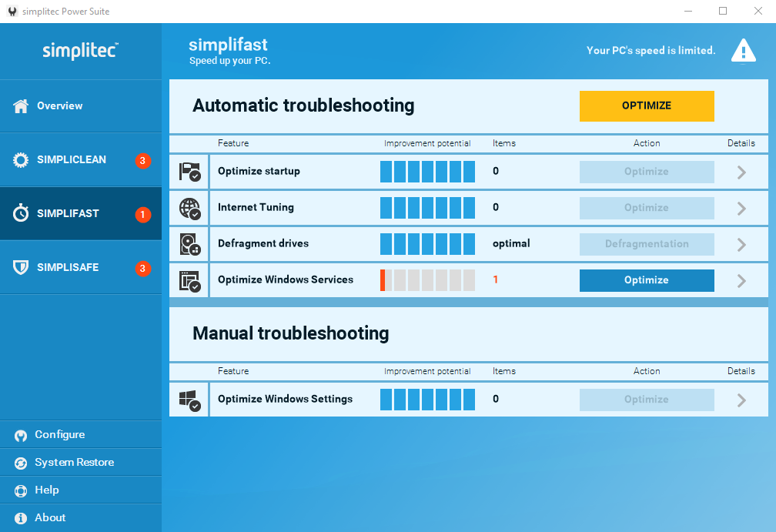Click Optimize Windows Services improvement bar
Viewport: 776px width, 532px height.
pyautogui.click(x=427, y=280)
